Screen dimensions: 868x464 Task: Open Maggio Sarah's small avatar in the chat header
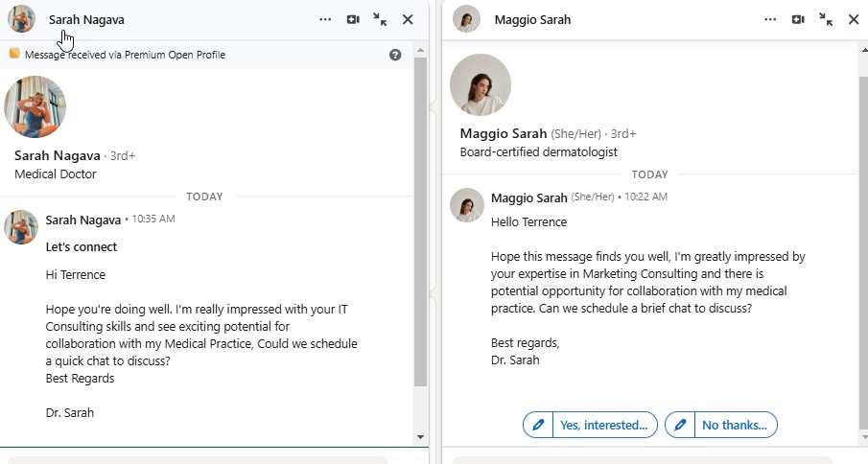point(466,19)
